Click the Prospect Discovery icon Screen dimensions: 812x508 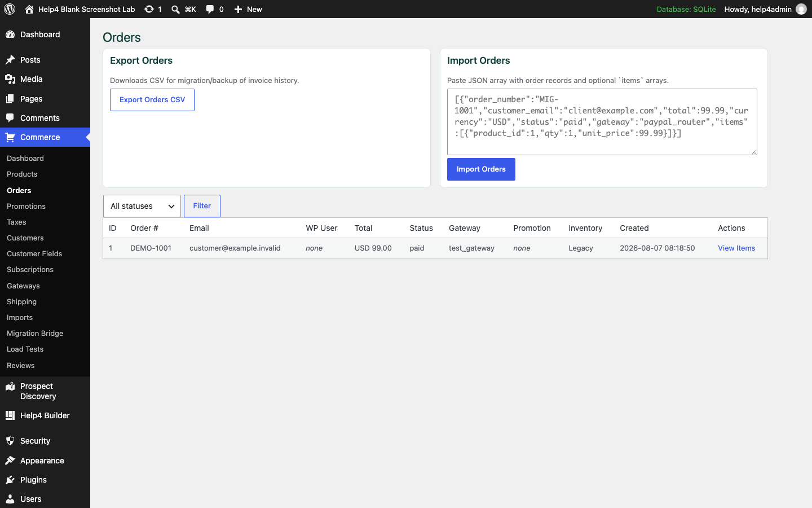[10, 387]
